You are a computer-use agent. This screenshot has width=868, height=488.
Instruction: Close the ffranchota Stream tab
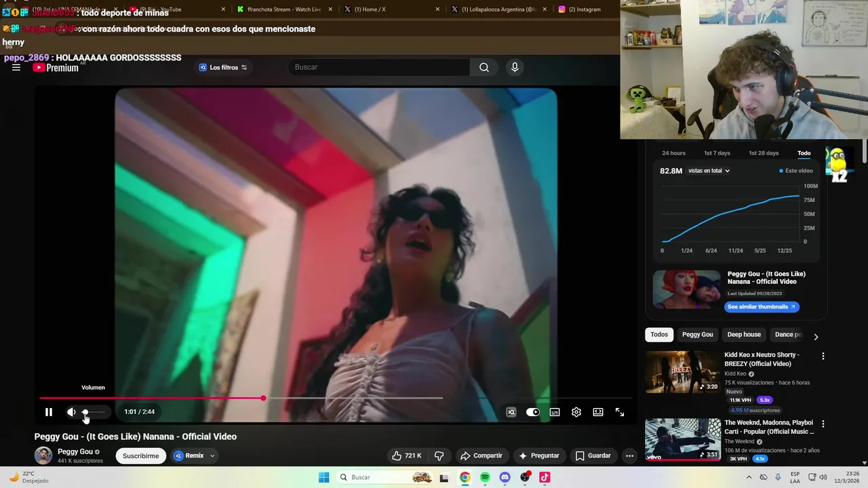coord(330,9)
